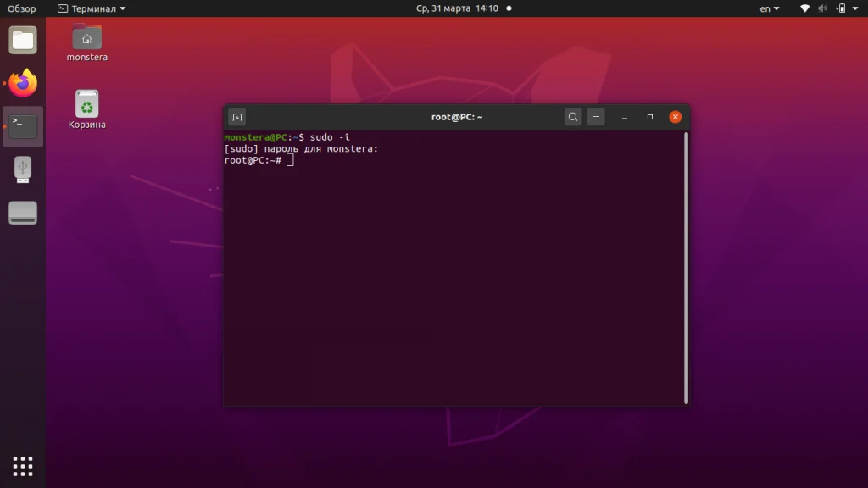
Task: Open the mounted disk drive from the dock
Action: [x=22, y=213]
